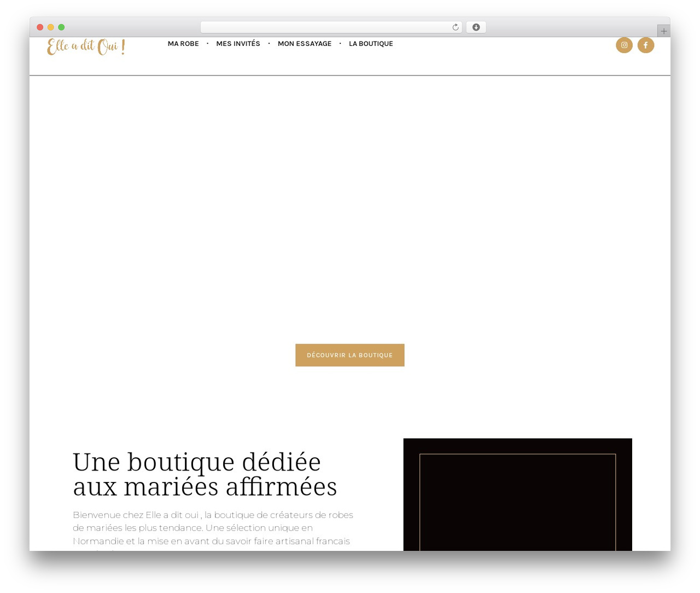Image resolution: width=700 pixels, height=593 pixels.
Task: Click the browser downloads icon
Action: coord(476,27)
